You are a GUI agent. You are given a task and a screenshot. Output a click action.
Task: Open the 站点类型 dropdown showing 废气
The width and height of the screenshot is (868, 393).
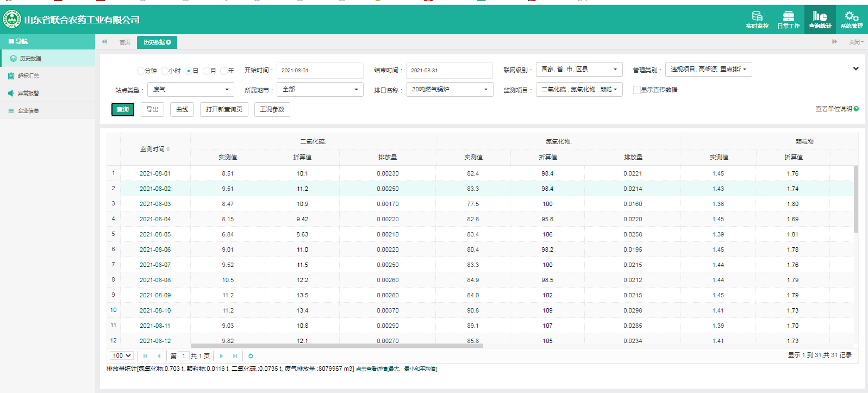pos(190,89)
